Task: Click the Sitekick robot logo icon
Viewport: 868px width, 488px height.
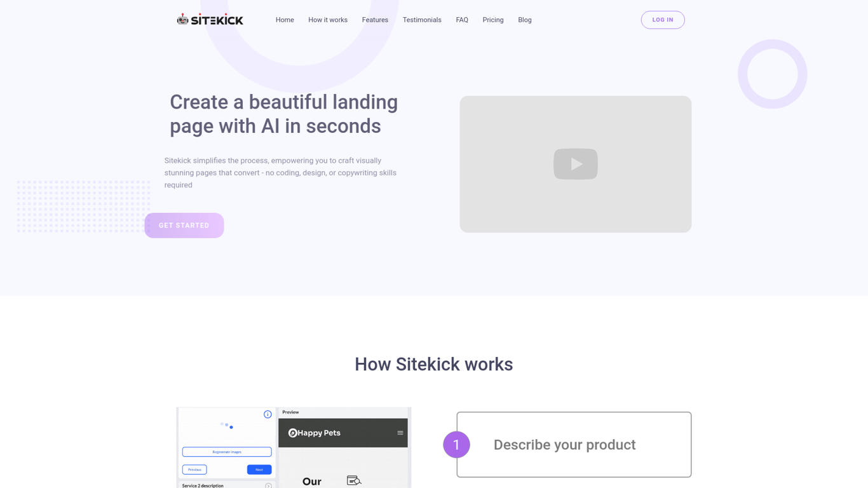Action: tap(183, 20)
